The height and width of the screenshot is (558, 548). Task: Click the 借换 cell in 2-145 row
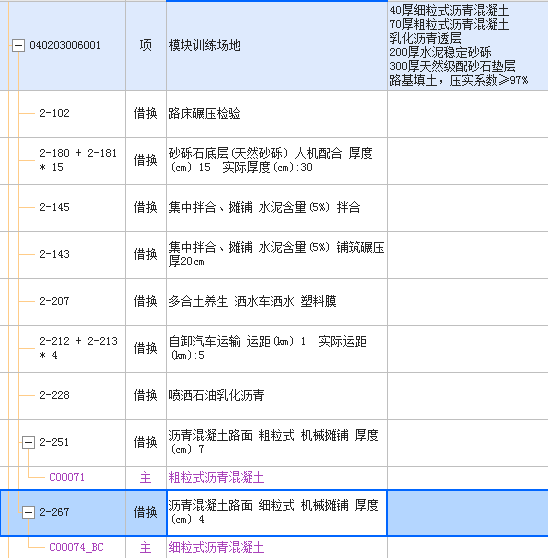point(146,208)
